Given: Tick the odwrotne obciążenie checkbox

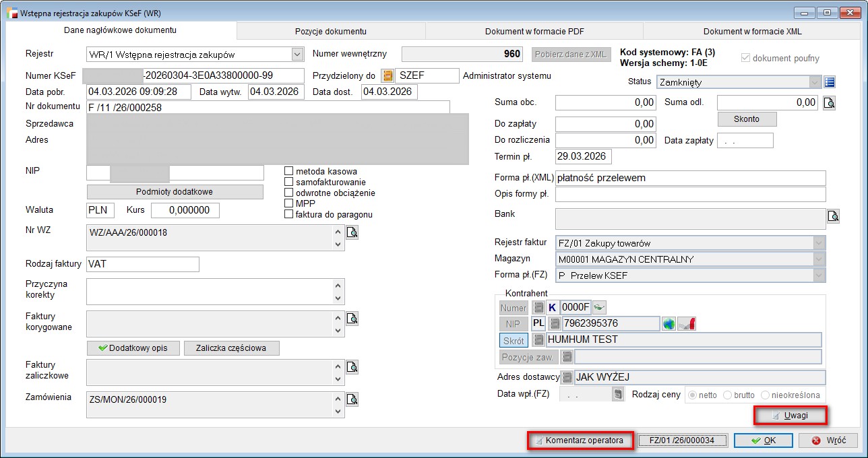Looking at the screenshot, I should click(x=289, y=193).
